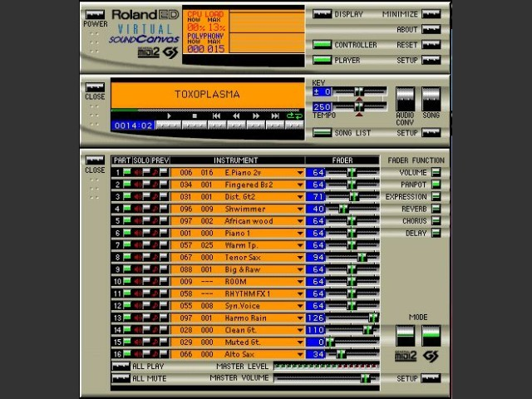This screenshot has height=399, width=532.
Task: Select Reverb fader function
Action: pos(436,209)
